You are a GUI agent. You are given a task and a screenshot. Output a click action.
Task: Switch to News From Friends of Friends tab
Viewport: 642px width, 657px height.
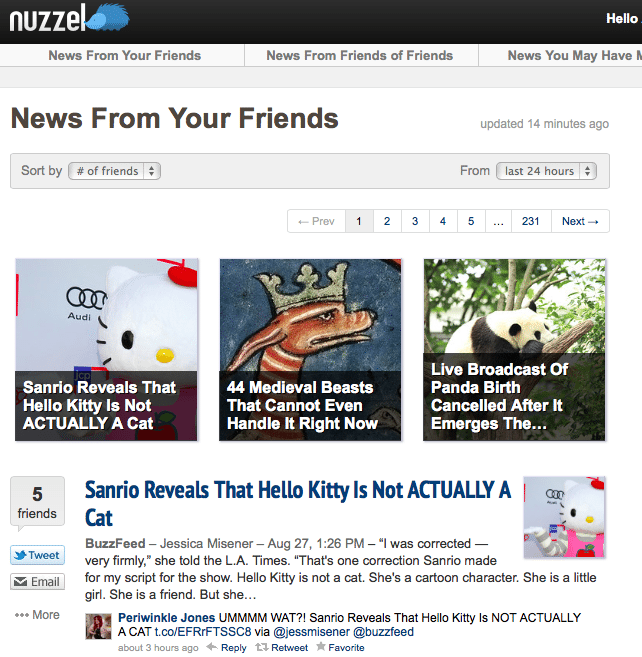click(x=360, y=55)
